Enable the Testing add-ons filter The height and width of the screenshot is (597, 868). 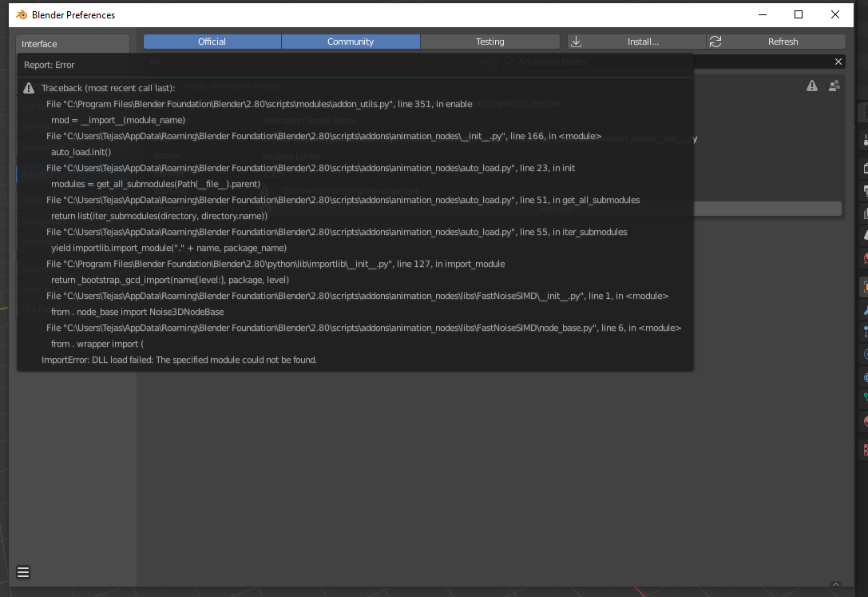tap(489, 41)
